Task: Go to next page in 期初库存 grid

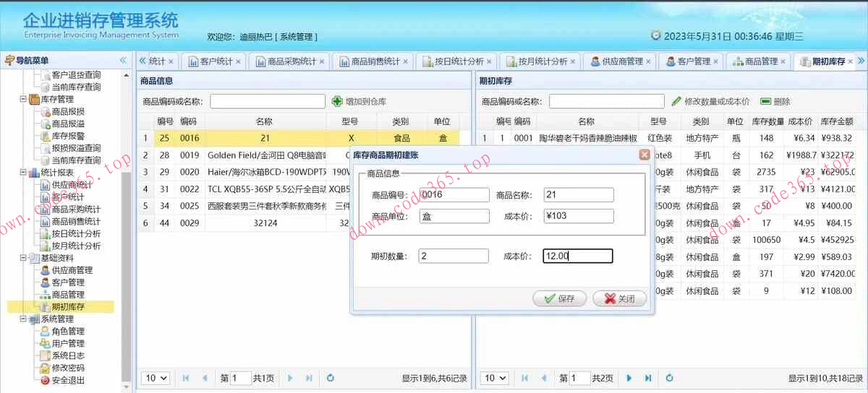Action: (x=629, y=378)
